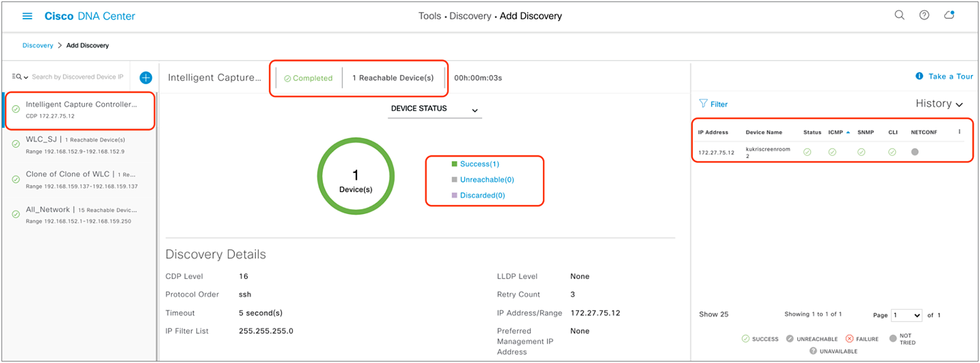This screenshot has width=980, height=363.
Task: Click the status check icon beside All_Network
Action: coord(16,214)
